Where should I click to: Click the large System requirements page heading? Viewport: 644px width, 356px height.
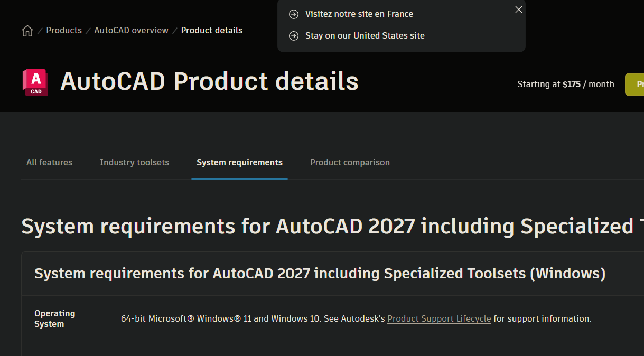tap(332, 226)
